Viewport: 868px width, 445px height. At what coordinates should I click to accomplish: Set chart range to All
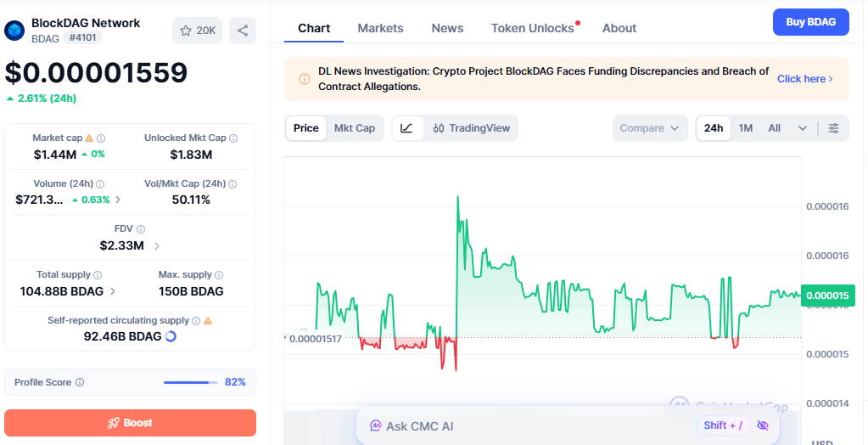[775, 128]
